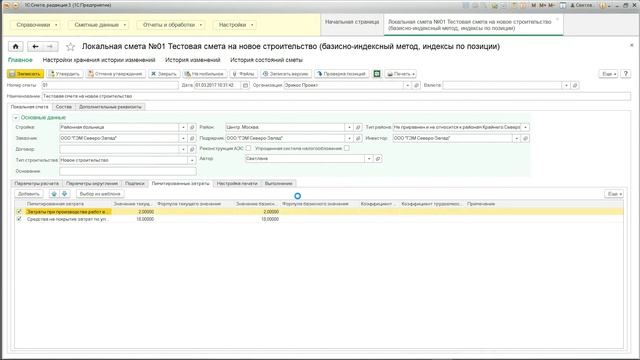Switch to the Настройка печати tab
This screenshot has width=640, height=360.
pos(237,184)
